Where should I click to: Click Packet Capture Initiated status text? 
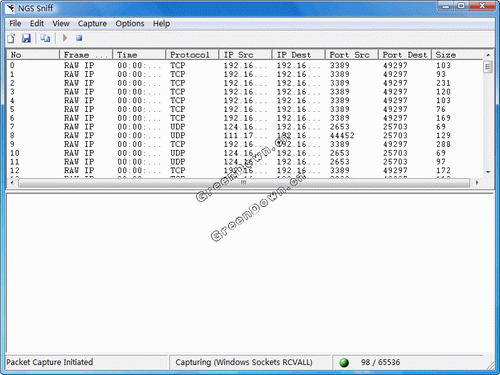pyautogui.click(x=50, y=362)
